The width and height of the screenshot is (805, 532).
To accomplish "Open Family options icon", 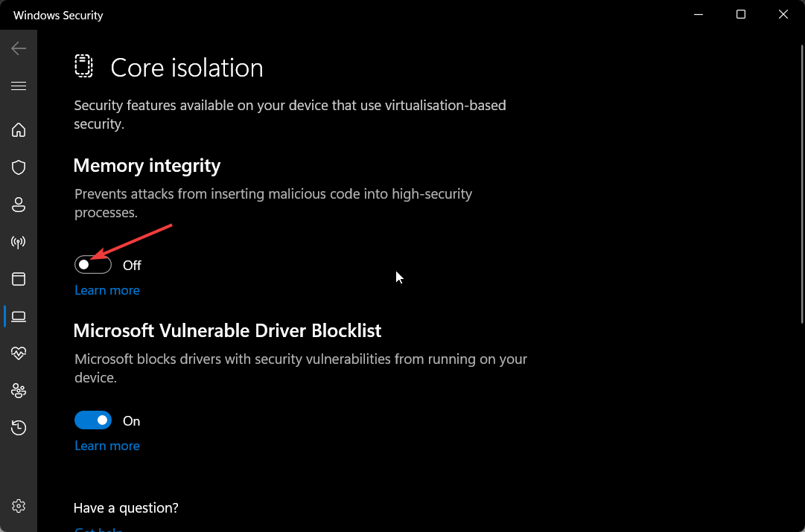I will [19, 391].
